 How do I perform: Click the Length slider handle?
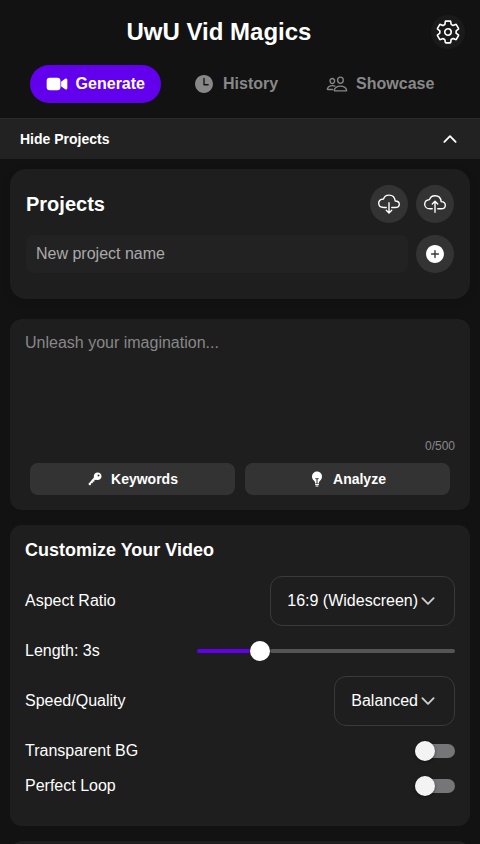coord(260,651)
